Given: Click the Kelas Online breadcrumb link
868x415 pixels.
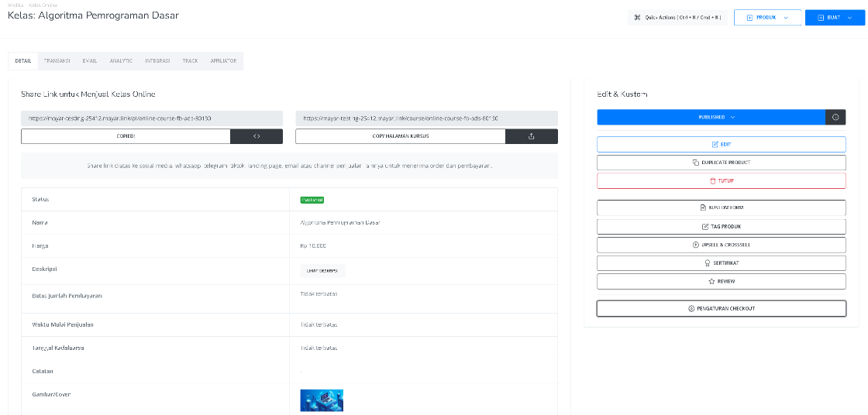Looking at the screenshot, I should click(43, 5).
